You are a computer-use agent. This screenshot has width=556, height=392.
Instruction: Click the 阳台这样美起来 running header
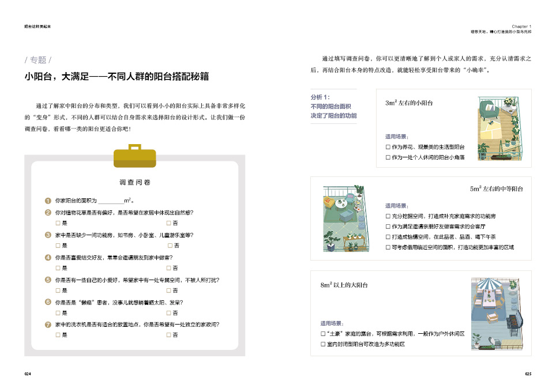click(x=37, y=26)
